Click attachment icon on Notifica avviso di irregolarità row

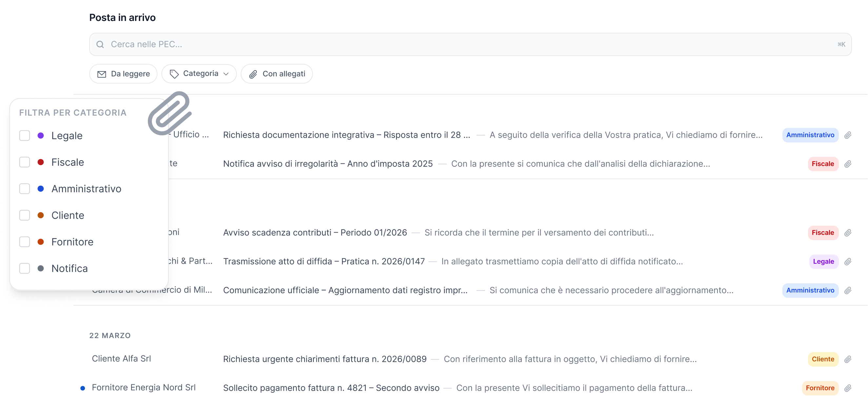click(x=848, y=164)
